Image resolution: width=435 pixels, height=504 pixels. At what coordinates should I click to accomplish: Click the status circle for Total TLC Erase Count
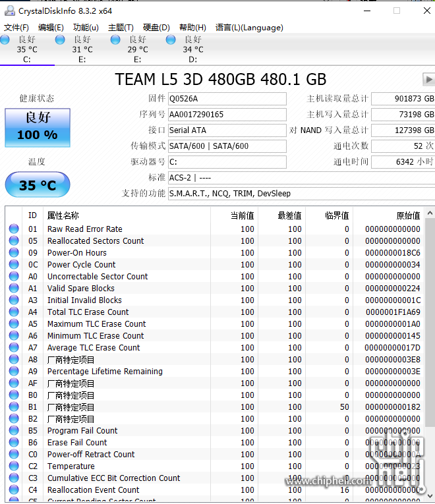click(14, 312)
